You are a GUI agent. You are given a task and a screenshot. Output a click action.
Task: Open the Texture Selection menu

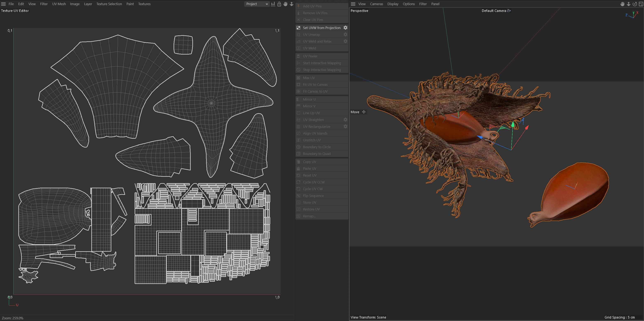[109, 4]
